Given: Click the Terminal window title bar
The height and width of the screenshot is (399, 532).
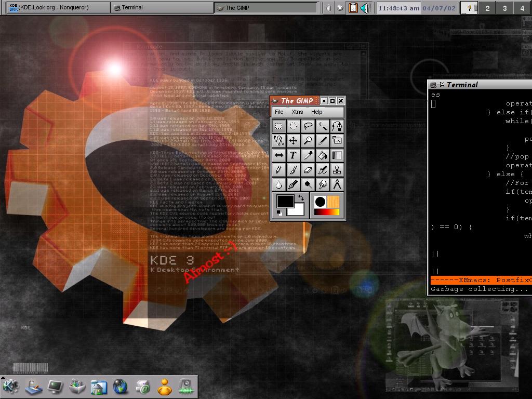Looking at the screenshot, I should coord(480,85).
